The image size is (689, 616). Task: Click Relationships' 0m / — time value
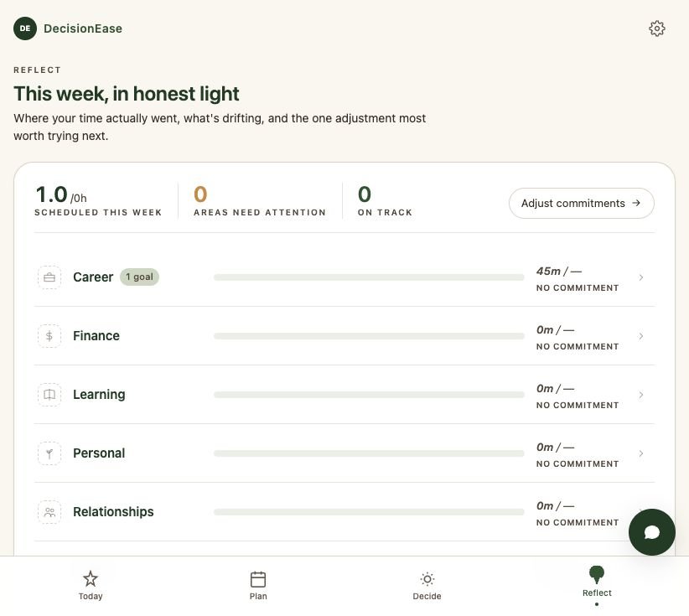(556, 505)
